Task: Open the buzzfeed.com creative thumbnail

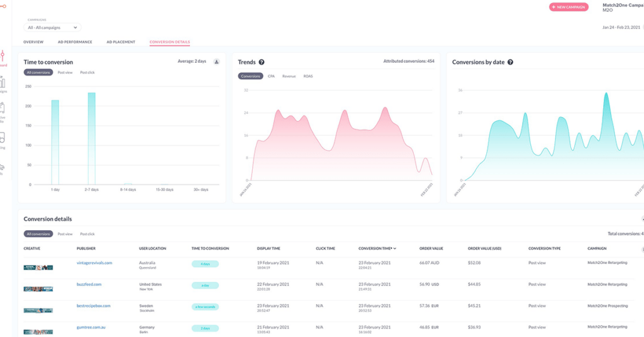Action: click(x=38, y=289)
